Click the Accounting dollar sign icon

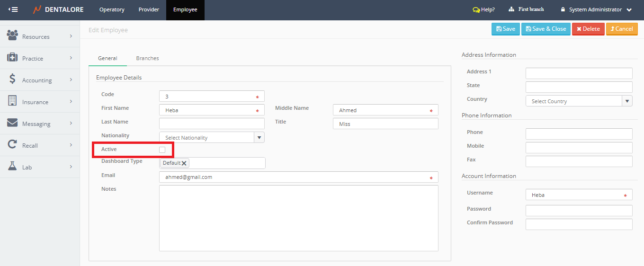[12, 79]
